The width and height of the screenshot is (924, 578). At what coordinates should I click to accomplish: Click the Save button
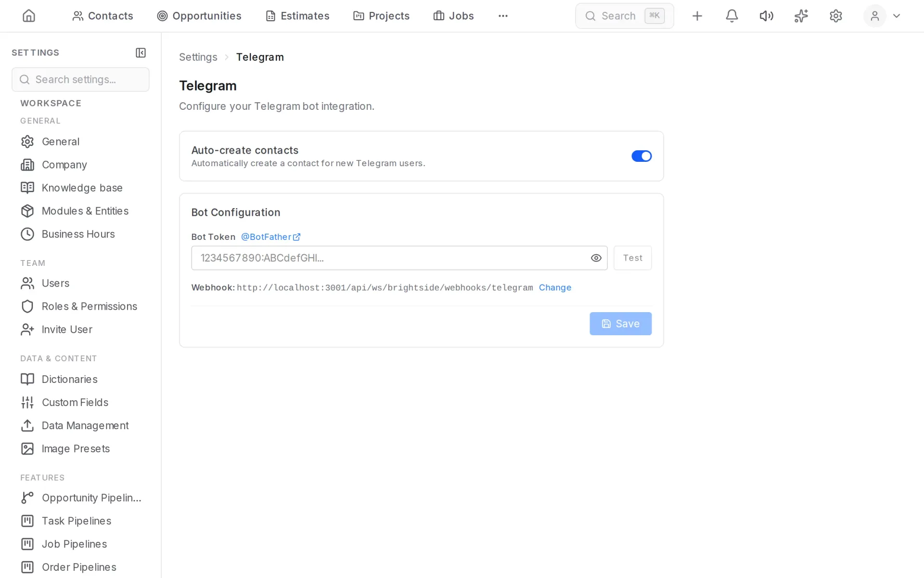click(x=620, y=324)
